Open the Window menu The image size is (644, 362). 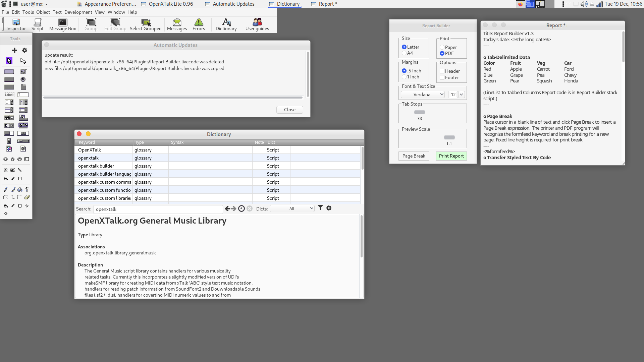(x=116, y=12)
